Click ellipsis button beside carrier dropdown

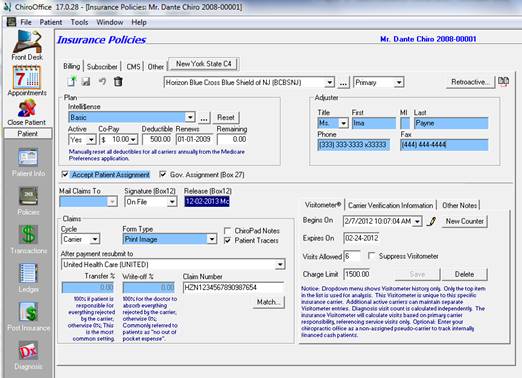[343, 82]
